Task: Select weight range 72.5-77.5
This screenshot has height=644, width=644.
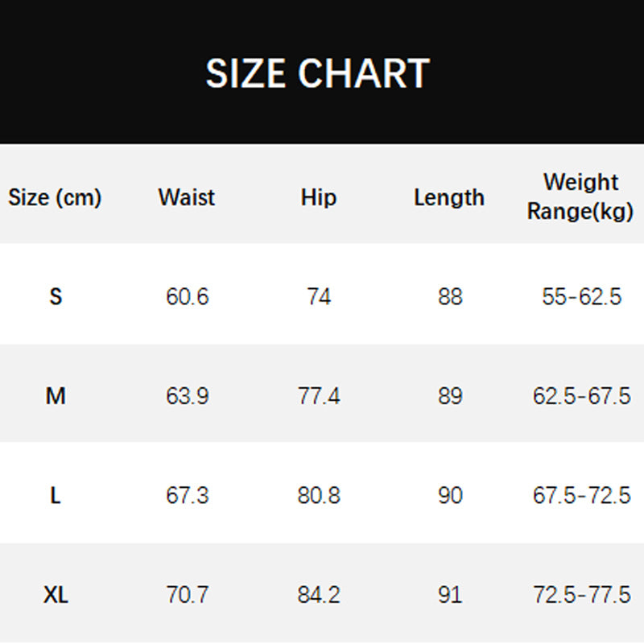Action: tap(581, 596)
